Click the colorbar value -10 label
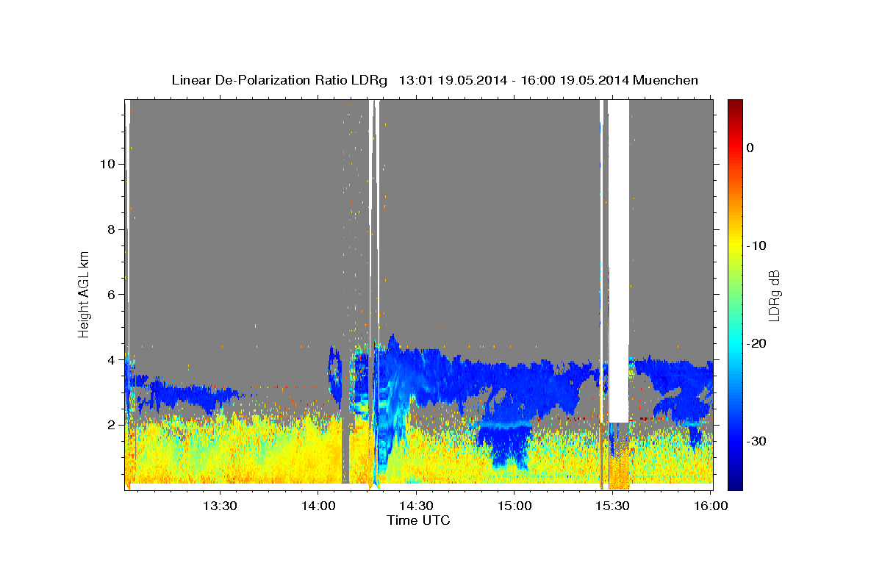Screen dimensions: 882x588 click(756, 245)
